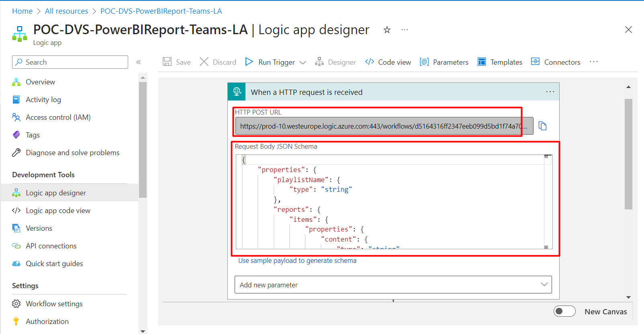This screenshot has width=644, height=334.
Task: Click the Access control people icon
Action: click(16, 117)
